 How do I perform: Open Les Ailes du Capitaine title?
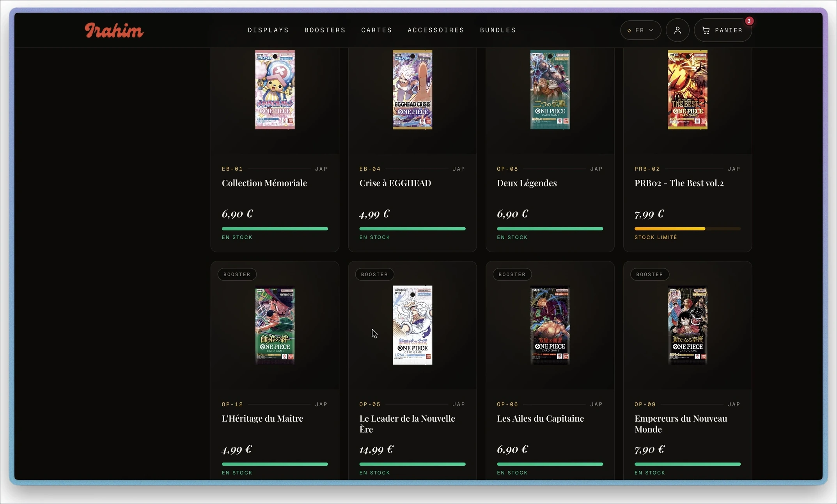tap(541, 419)
